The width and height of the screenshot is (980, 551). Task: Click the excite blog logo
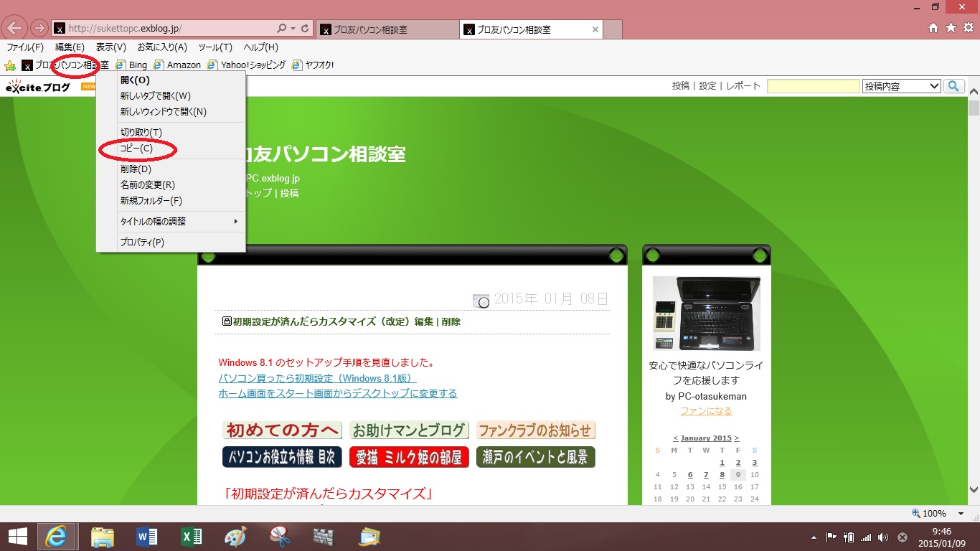[x=38, y=87]
